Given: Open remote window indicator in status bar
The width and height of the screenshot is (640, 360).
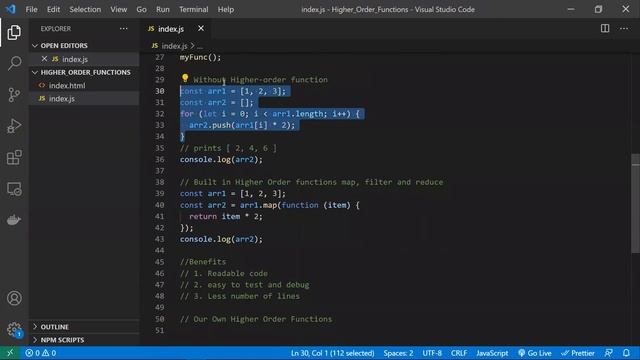Looking at the screenshot, I should (x=10, y=353).
